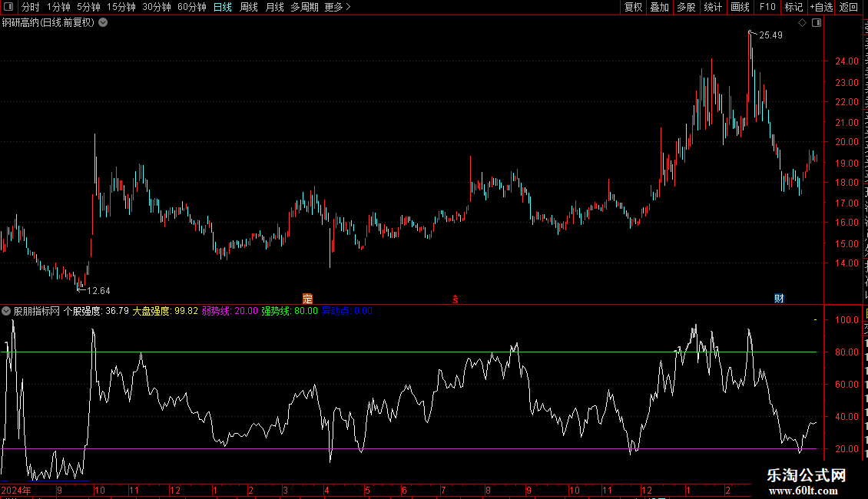Viewport: 868px width, 499px height.
Task: Switch to 月线 monthly chart
Action: pyautogui.click(x=274, y=7)
